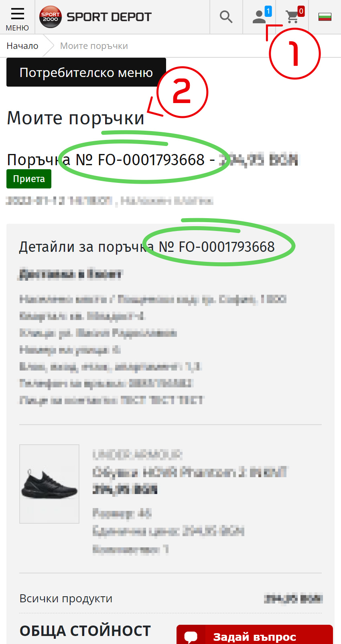Screen dimensions: 341x644
Task: Click Детайли за поръчка № FO-0001793668 heading
Action: coord(147,247)
